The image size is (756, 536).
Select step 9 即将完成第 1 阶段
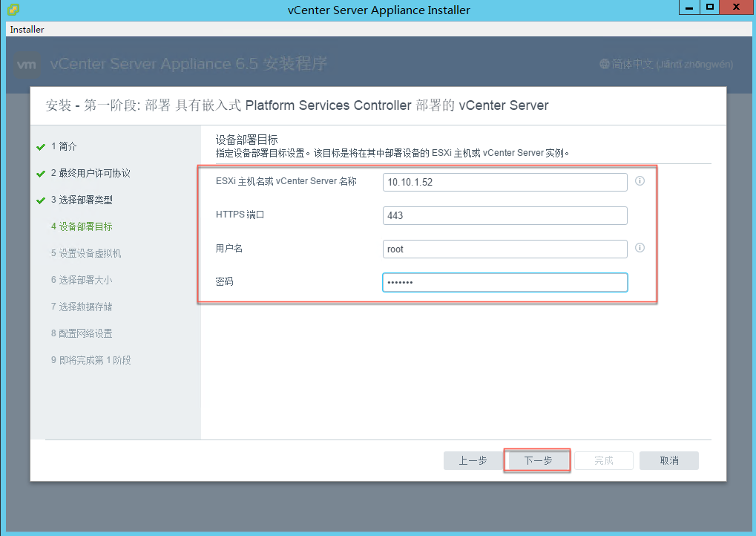91,360
